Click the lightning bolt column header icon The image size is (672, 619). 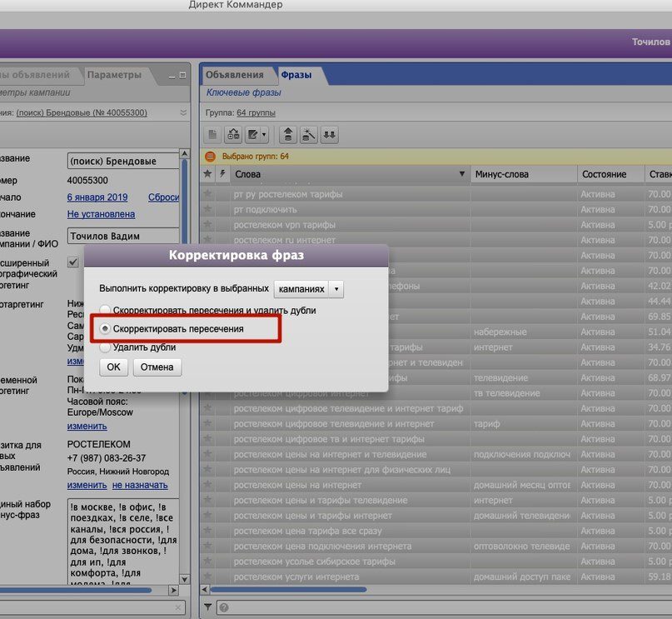click(x=222, y=174)
